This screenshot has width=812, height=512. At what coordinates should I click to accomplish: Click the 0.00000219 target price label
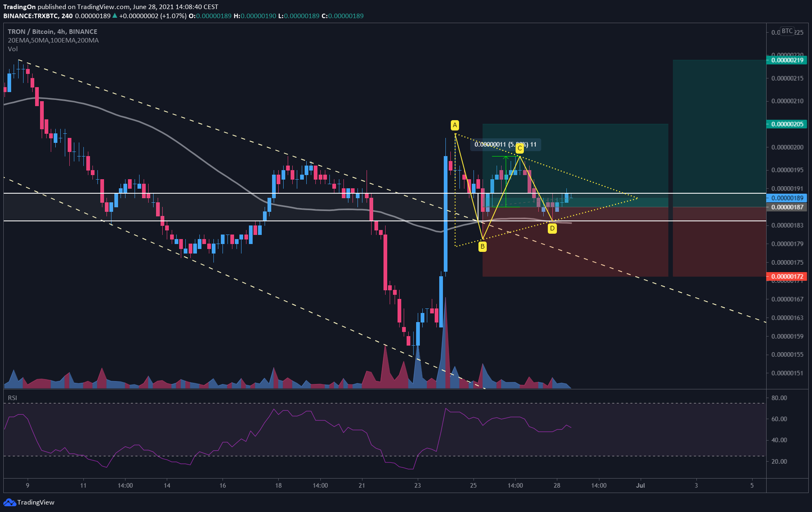(787, 60)
